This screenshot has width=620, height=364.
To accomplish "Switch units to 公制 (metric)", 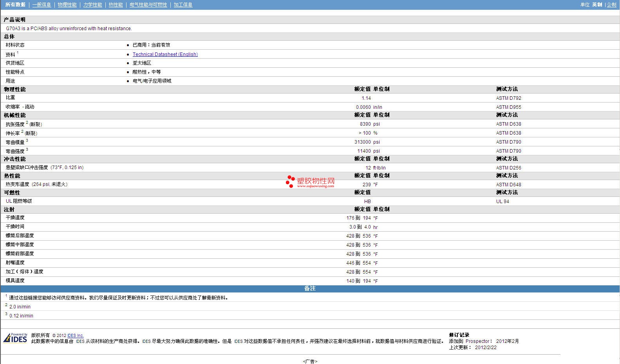I will pyautogui.click(x=611, y=5).
